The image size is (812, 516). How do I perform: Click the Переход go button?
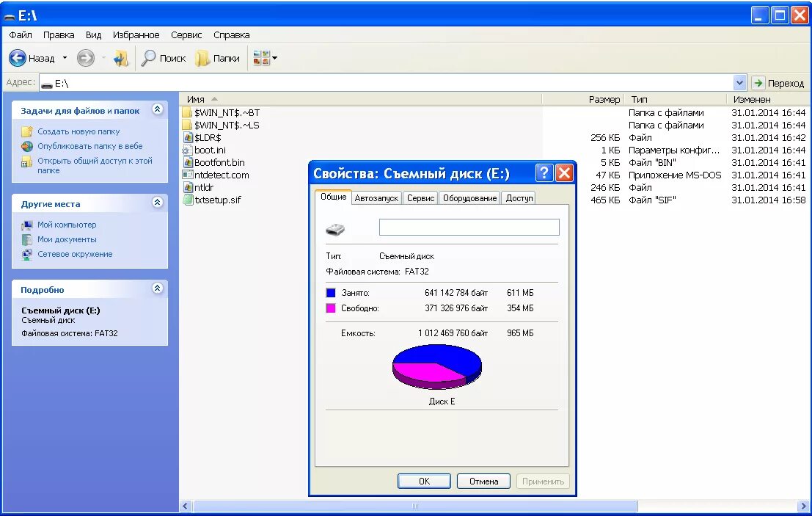click(778, 83)
